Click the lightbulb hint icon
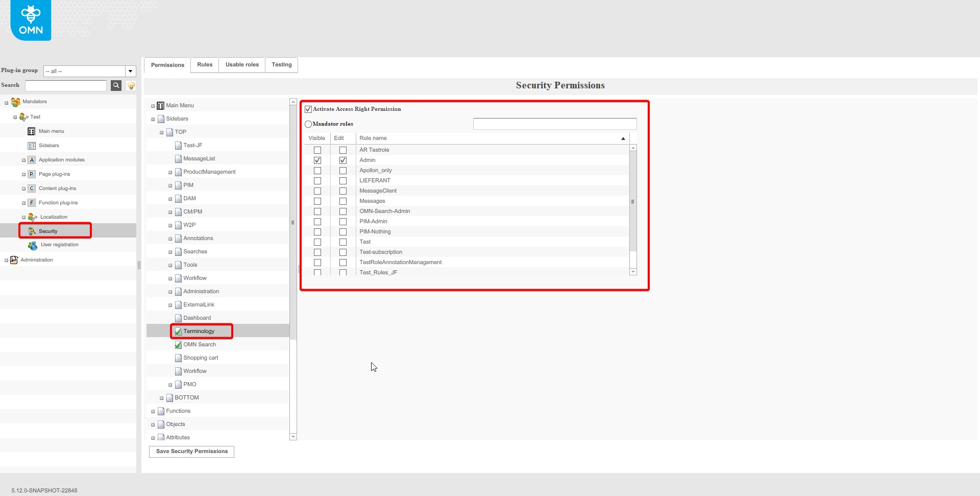The height and width of the screenshot is (496, 980). pos(131,85)
